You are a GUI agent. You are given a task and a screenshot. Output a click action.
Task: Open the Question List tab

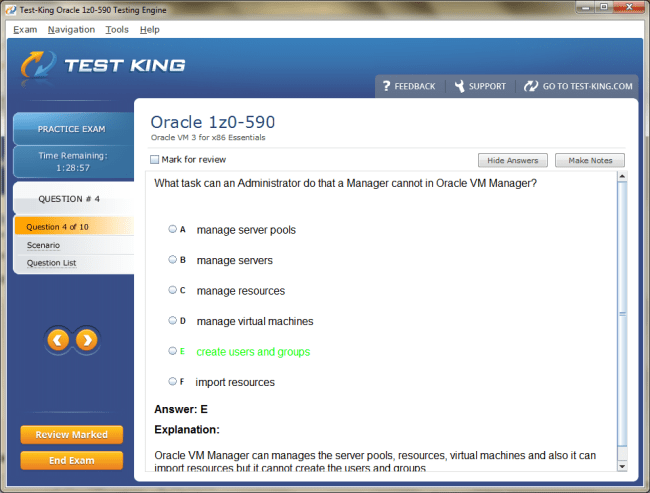(x=52, y=263)
